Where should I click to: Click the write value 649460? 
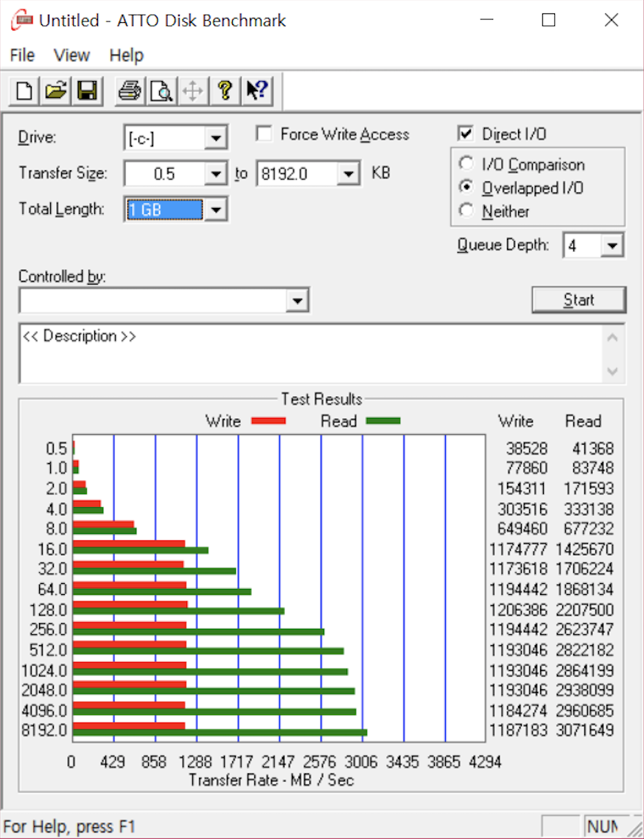(x=522, y=529)
